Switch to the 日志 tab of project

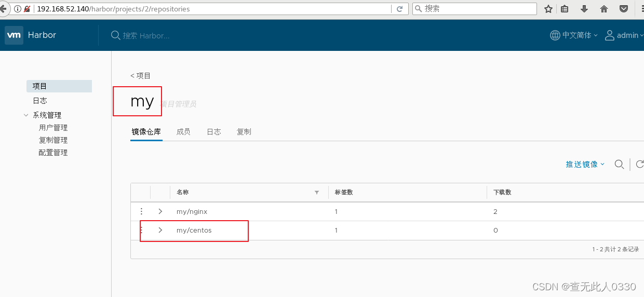(x=214, y=132)
